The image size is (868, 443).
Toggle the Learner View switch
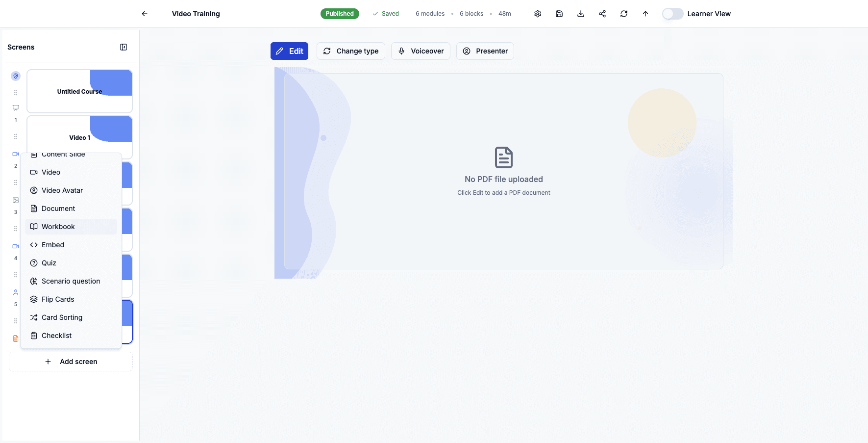[672, 14]
